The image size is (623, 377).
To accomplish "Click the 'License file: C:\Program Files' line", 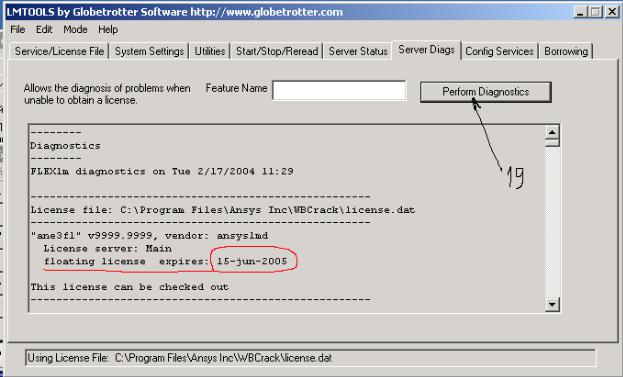I will (x=223, y=210).
